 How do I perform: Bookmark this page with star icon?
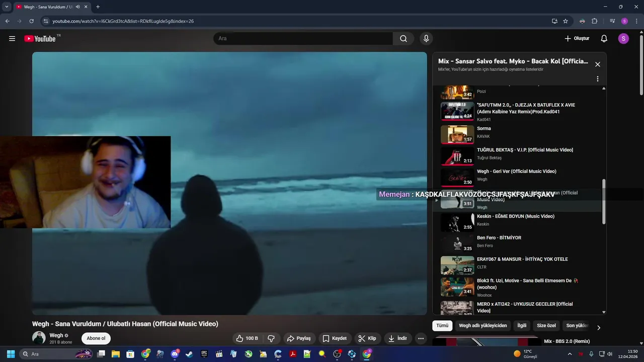click(x=566, y=21)
